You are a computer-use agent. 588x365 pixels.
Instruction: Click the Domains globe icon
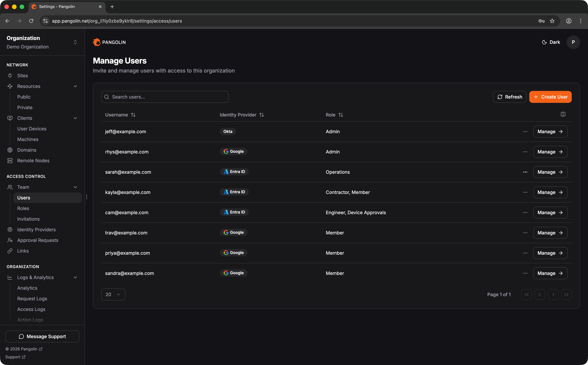tap(10, 150)
